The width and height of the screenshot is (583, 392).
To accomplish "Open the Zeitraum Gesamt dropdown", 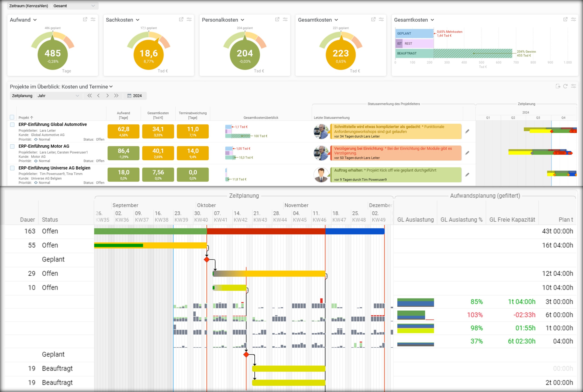I will tap(74, 6).
